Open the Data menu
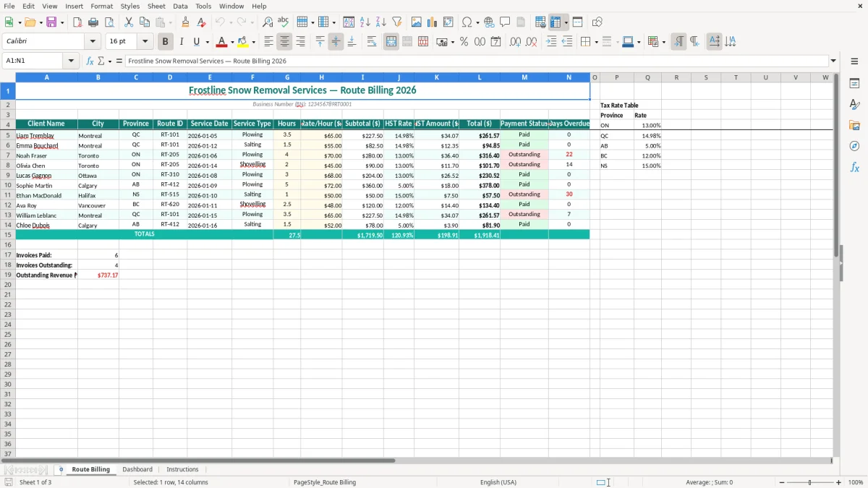 [x=180, y=6]
